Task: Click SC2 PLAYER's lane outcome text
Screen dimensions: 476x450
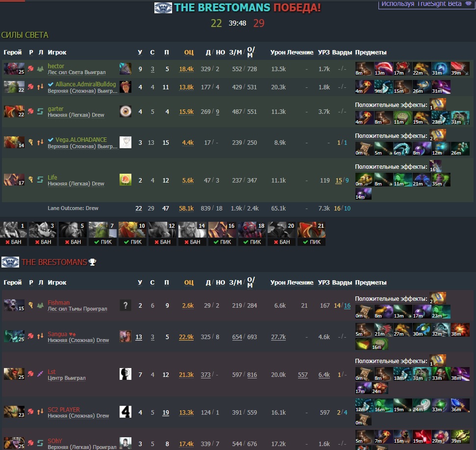Action: pos(78,416)
